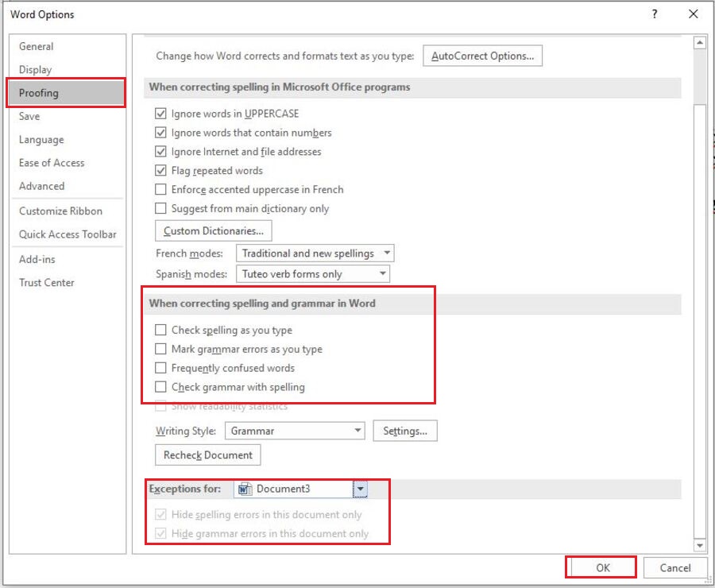Open the Ease of Access category
The width and height of the screenshot is (715, 588).
[x=68, y=163]
